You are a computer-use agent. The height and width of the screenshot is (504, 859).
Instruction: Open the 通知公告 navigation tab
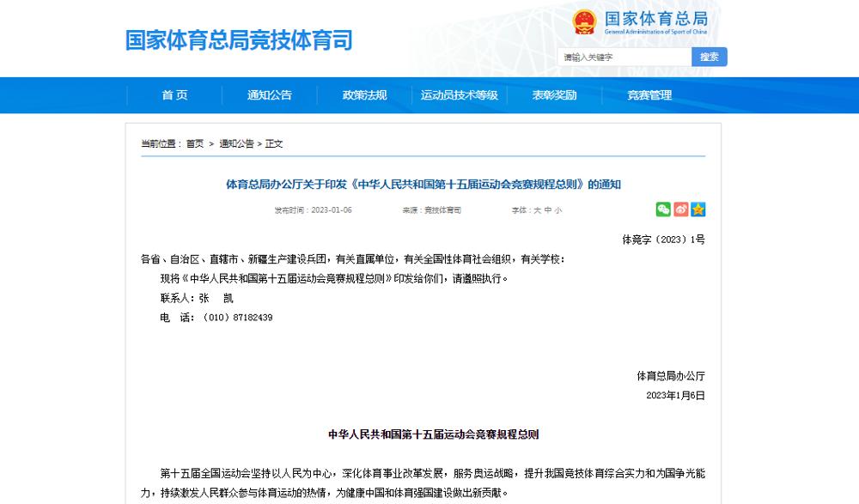[x=270, y=95]
